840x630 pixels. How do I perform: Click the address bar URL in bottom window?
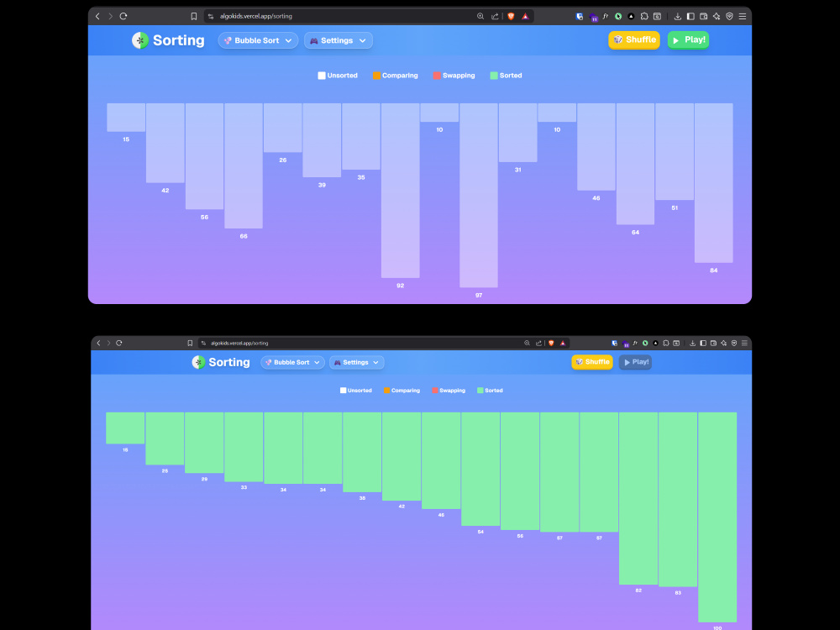[239, 343]
